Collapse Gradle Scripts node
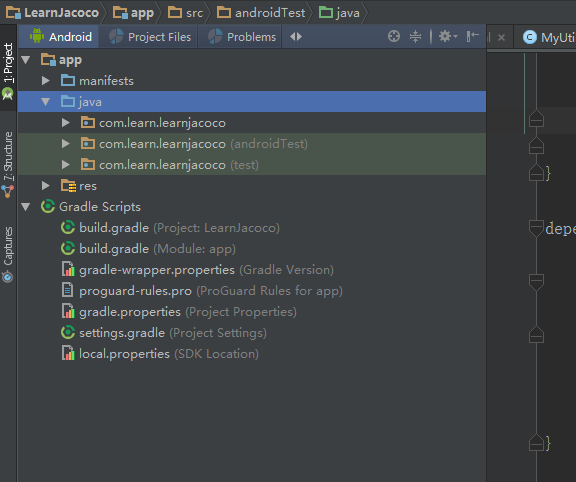Viewport: 576px width, 482px height. tap(26, 207)
